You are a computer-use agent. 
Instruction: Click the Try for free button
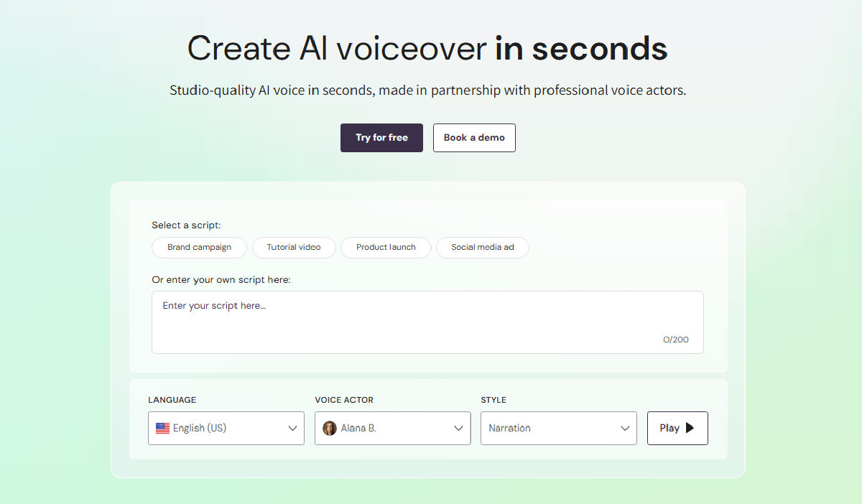381,138
